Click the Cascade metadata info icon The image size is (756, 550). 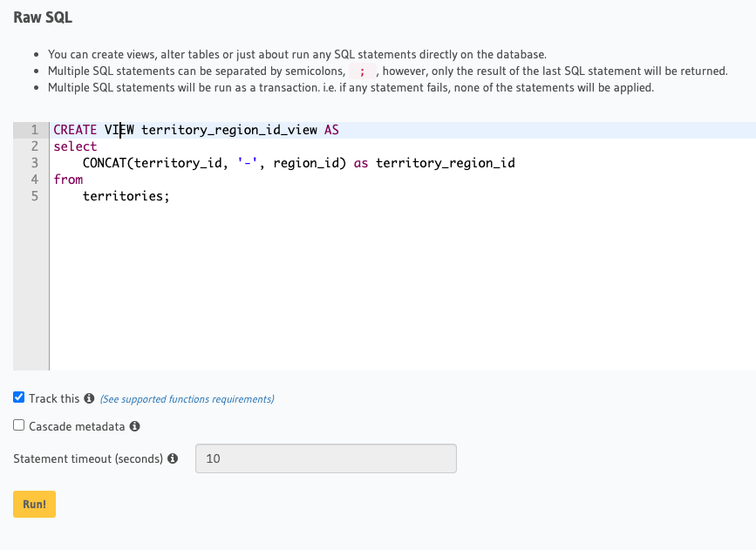pos(135,427)
